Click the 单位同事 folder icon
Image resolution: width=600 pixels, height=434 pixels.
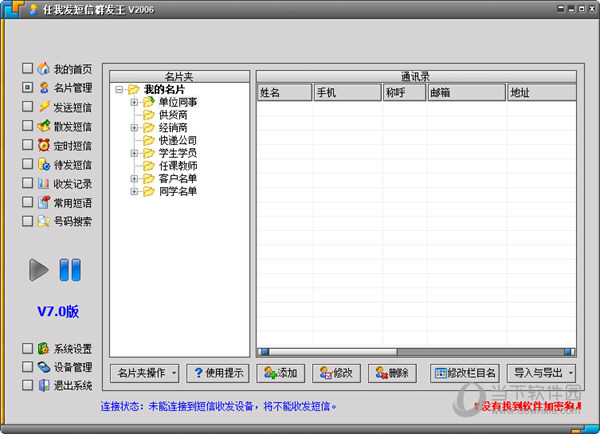coord(148,102)
